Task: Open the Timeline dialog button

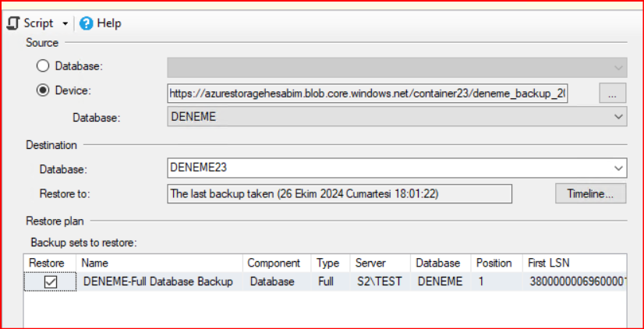Action: pyautogui.click(x=590, y=193)
